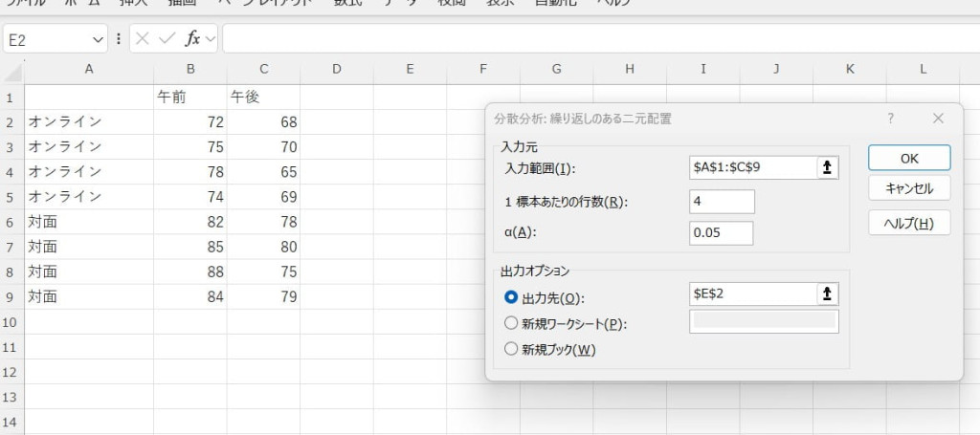980x435 pixels.
Task: Click the α field showing 0.05
Action: click(722, 233)
